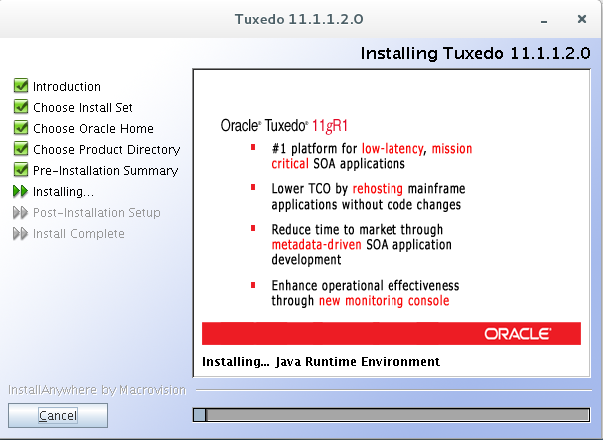This screenshot has width=603, height=440.
Task: Click the Oracle Tuxedo 11gR1 heading
Action: [x=284, y=126]
